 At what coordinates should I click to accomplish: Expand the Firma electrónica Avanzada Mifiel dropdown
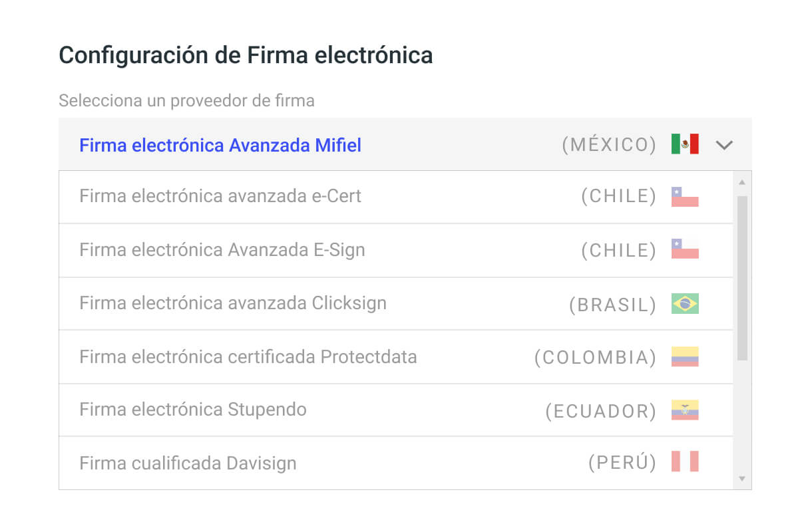[x=724, y=144]
